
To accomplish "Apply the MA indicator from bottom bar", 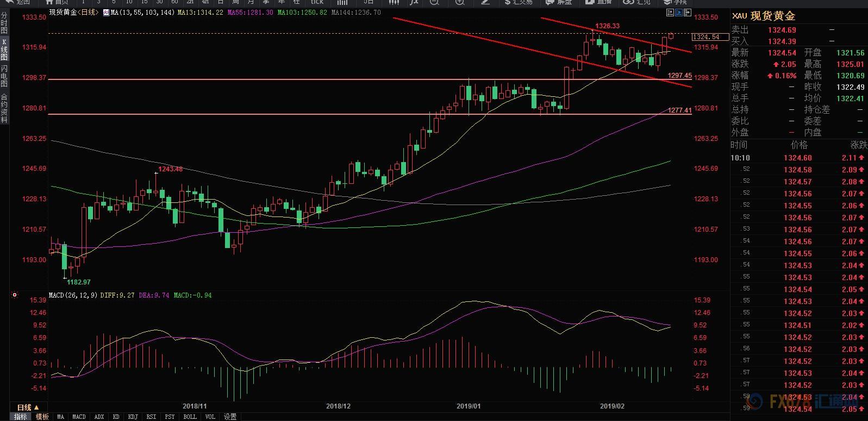I will click(60, 417).
